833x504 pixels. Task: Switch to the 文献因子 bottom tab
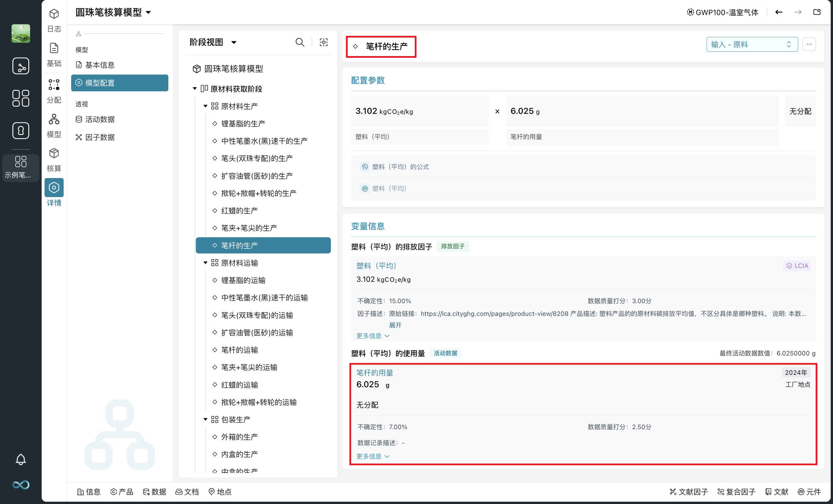(689, 492)
